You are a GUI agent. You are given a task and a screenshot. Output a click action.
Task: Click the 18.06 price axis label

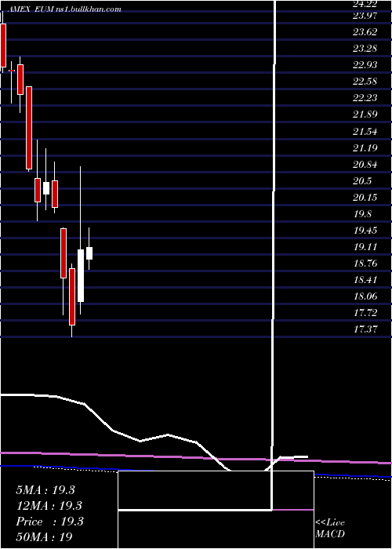(365, 296)
